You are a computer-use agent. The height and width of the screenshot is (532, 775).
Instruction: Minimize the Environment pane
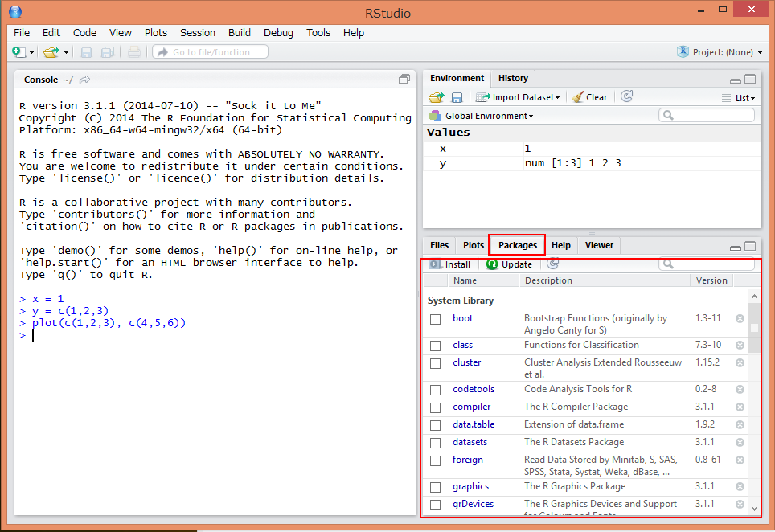(x=736, y=80)
